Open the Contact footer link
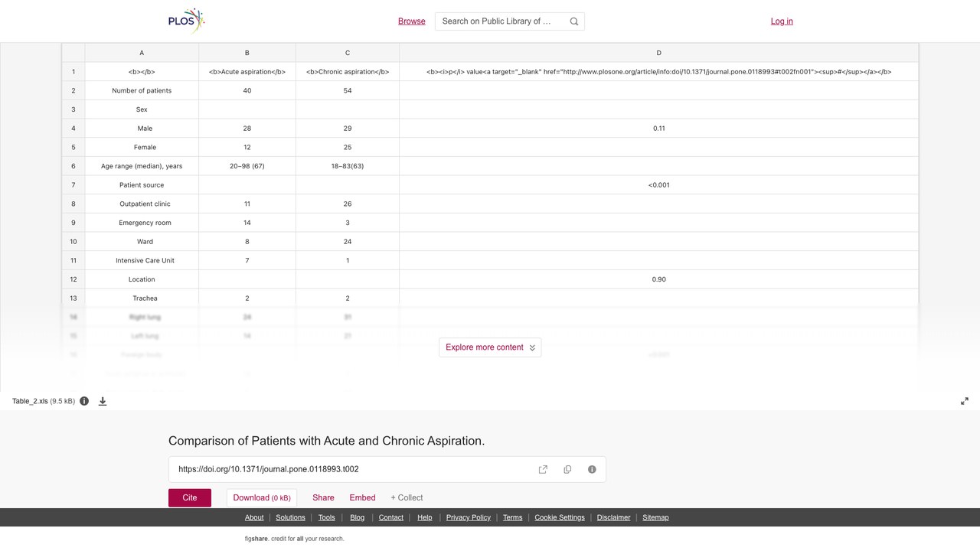The image size is (980, 551). point(390,517)
